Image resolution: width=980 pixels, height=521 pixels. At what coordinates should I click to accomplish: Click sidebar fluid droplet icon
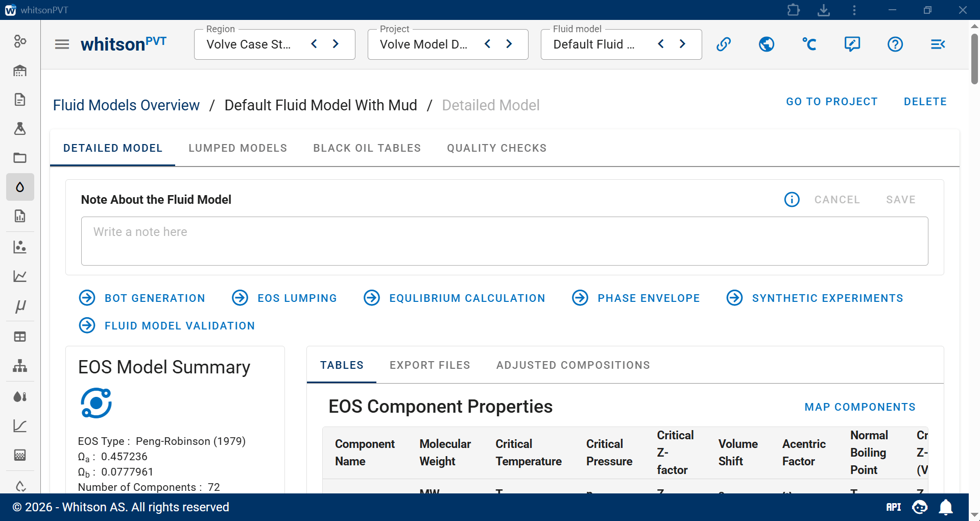20,187
